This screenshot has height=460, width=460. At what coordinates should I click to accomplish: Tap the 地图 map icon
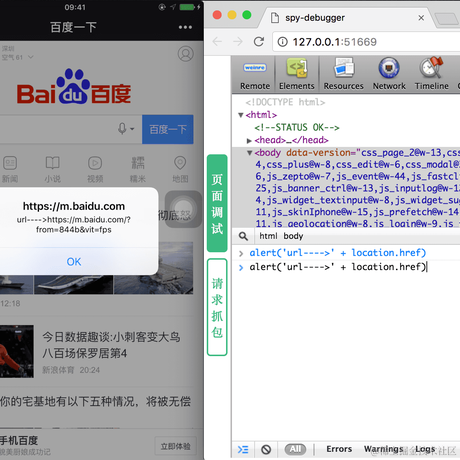(x=180, y=169)
